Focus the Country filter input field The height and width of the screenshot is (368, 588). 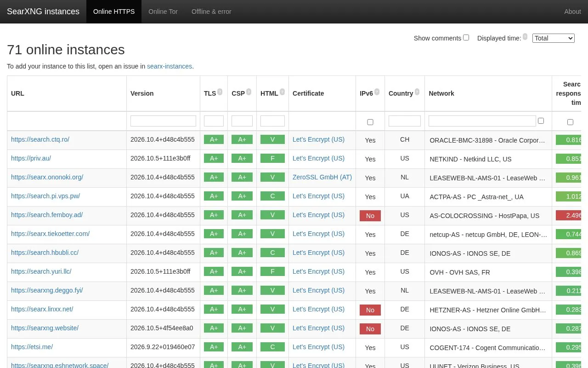405,121
